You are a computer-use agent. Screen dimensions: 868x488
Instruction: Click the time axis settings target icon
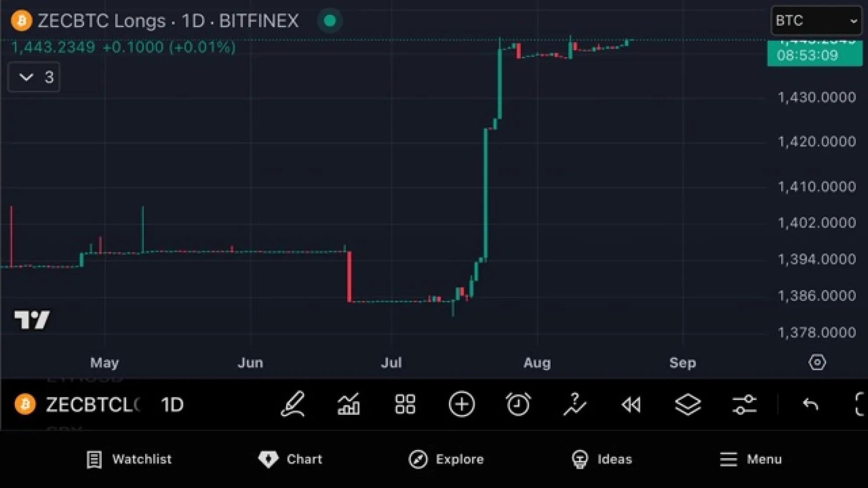tap(817, 363)
